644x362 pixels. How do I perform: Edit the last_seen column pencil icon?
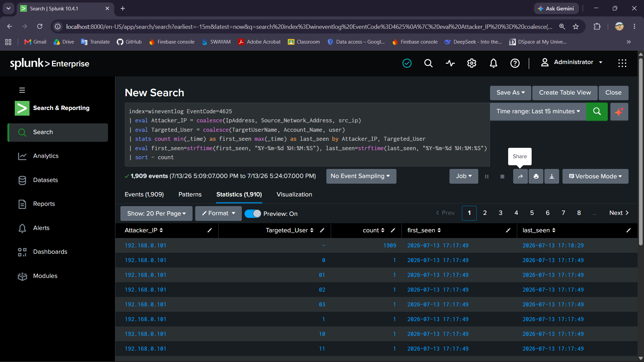point(629,230)
